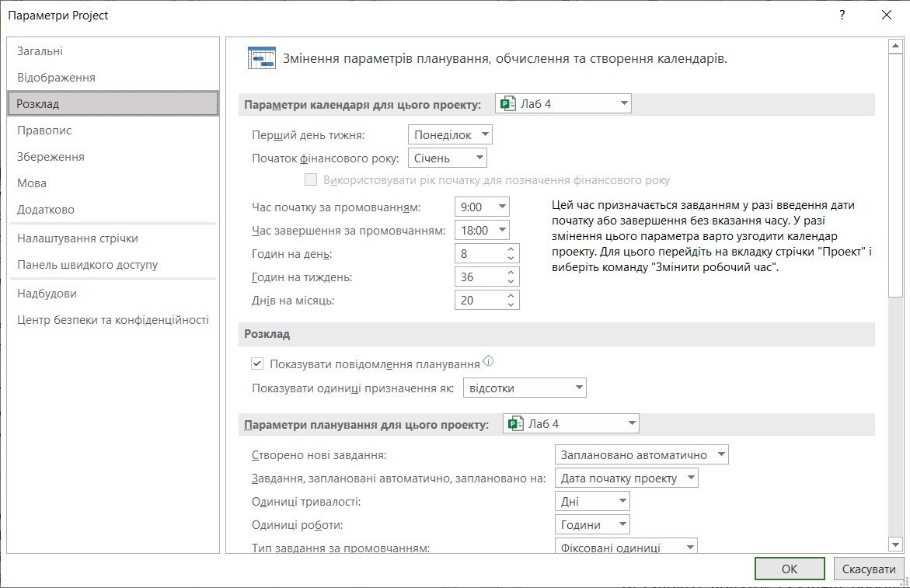Click the scrollbar up arrow
Image resolution: width=910 pixels, height=588 pixels.
tap(895, 46)
